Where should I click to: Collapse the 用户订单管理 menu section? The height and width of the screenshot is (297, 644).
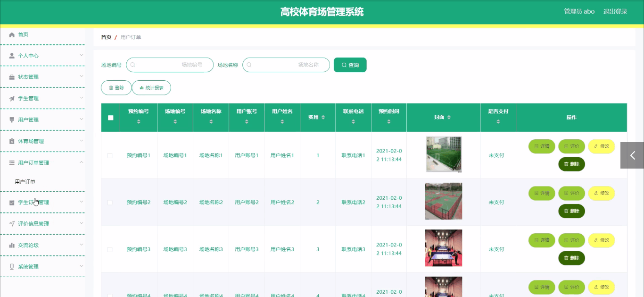pyautogui.click(x=42, y=162)
